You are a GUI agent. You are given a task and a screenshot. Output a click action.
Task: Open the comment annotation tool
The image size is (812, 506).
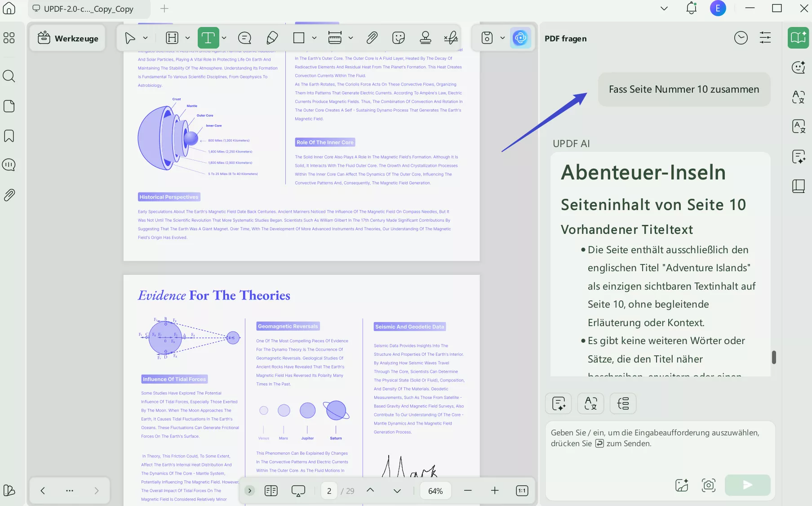pos(244,38)
